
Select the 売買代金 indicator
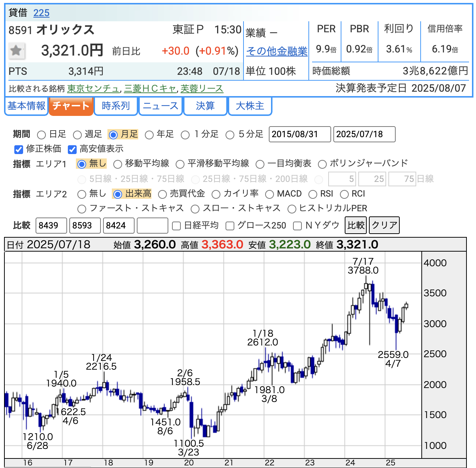click(x=162, y=194)
